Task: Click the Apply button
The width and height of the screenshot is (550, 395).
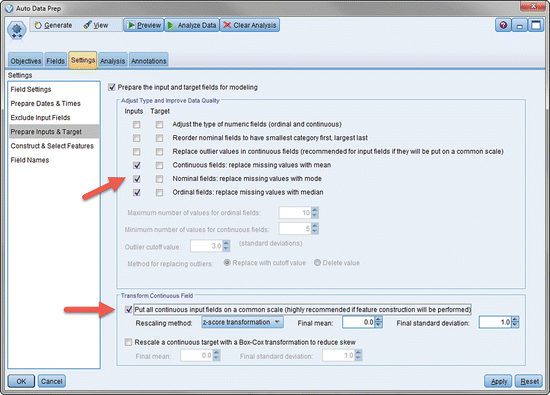Action: tap(498, 381)
